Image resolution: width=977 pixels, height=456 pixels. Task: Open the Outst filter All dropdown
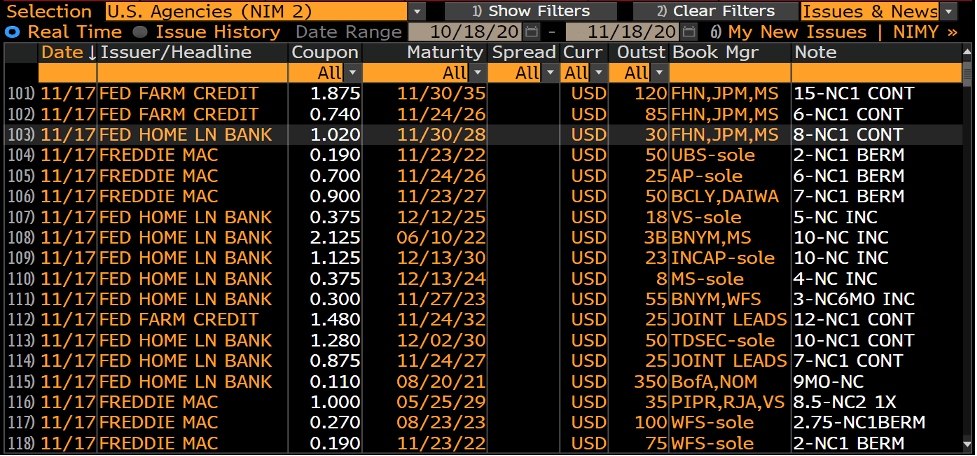tap(659, 73)
